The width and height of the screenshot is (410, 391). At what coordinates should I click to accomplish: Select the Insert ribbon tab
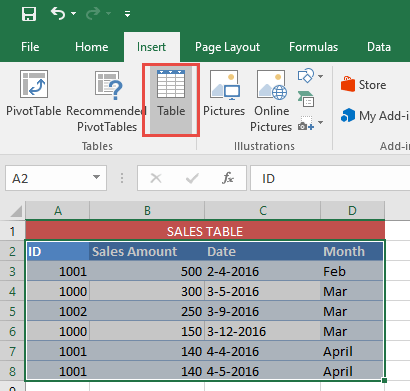point(152,47)
